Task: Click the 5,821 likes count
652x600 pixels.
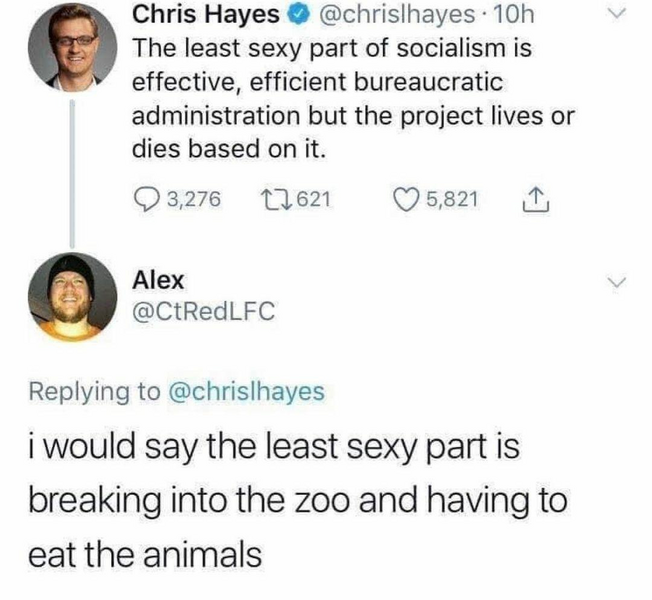Action: pyautogui.click(x=452, y=199)
